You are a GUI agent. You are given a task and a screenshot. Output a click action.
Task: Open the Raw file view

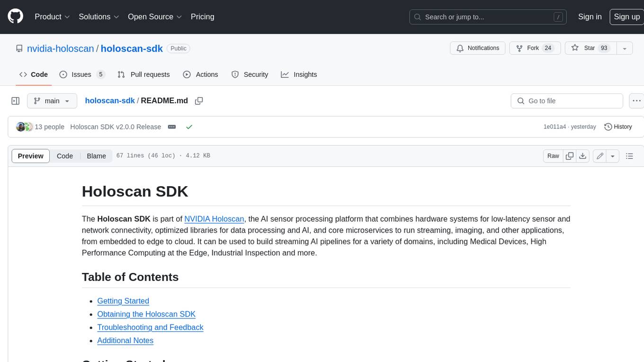coord(553,156)
